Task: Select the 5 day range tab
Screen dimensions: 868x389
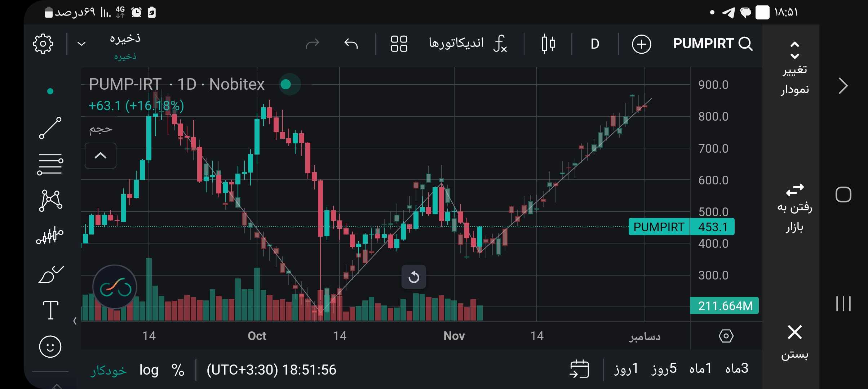Action: click(x=664, y=368)
